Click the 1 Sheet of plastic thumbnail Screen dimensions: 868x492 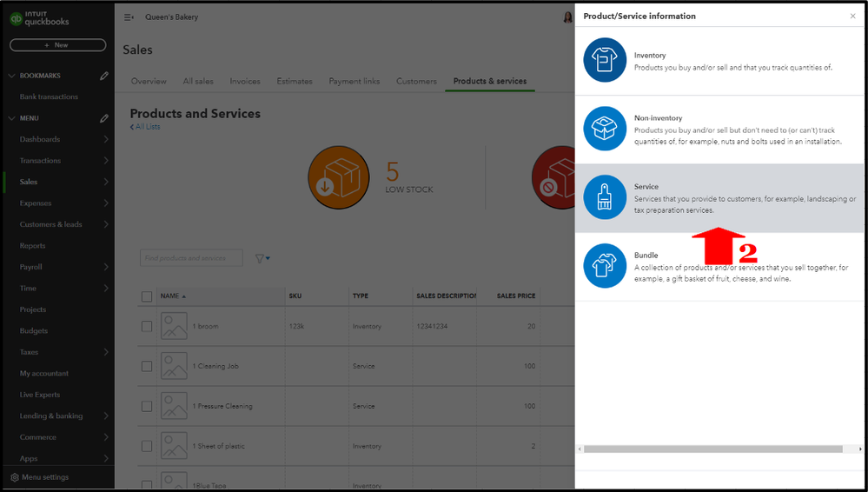click(x=174, y=445)
